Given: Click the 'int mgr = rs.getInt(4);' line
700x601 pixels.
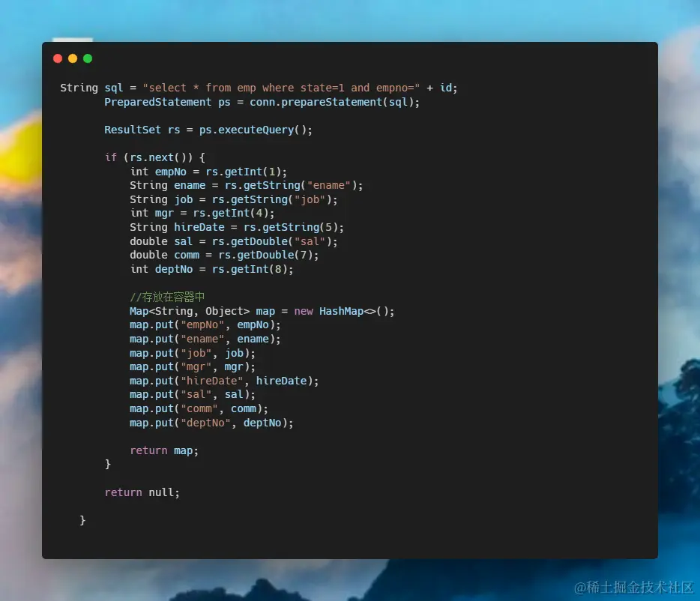Looking at the screenshot, I should click(x=202, y=213).
